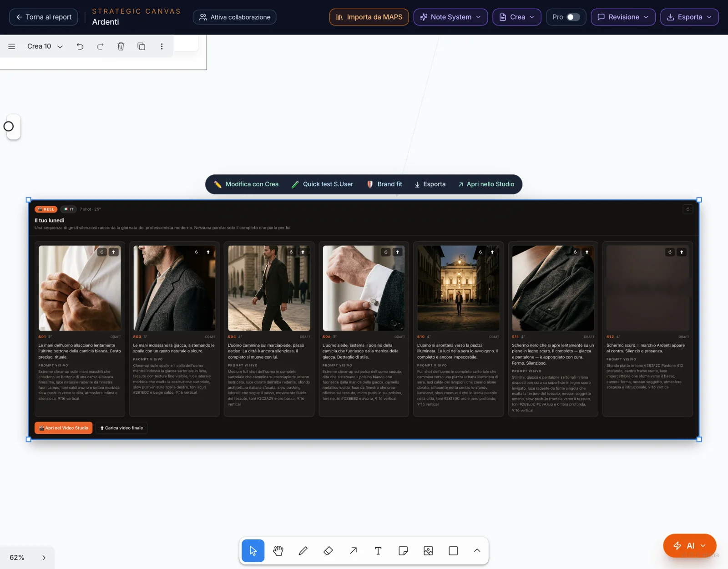Viewport: 728px width, 569px height.
Task: Click Importa da MAPS button
Action: 369,17
